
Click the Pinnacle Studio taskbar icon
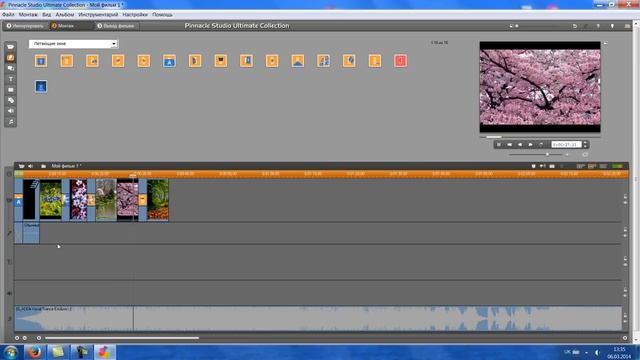click(x=104, y=352)
